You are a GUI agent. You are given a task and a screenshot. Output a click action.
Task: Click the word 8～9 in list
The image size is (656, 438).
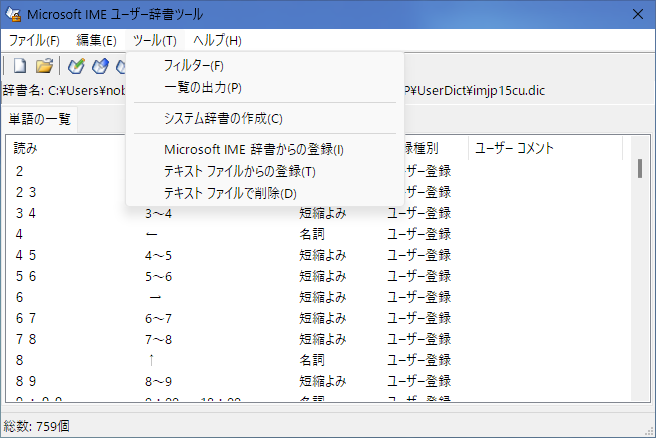pyautogui.click(x=159, y=382)
